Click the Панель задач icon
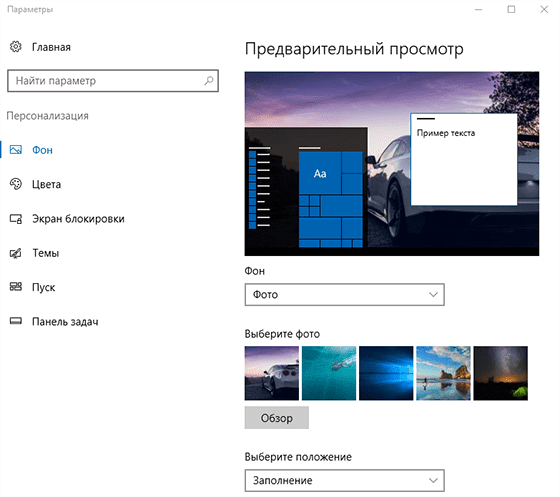 [16, 321]
